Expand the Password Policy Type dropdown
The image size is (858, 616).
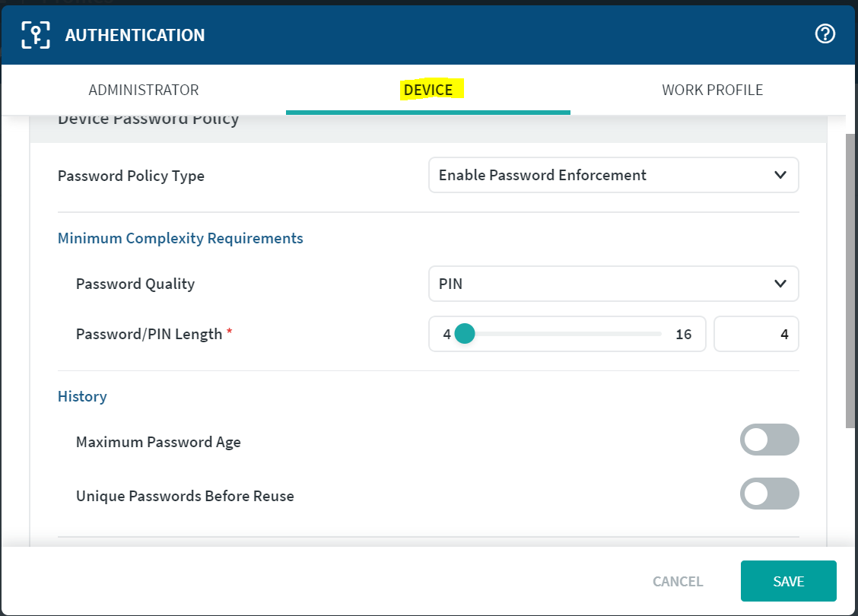pos(613,175)
